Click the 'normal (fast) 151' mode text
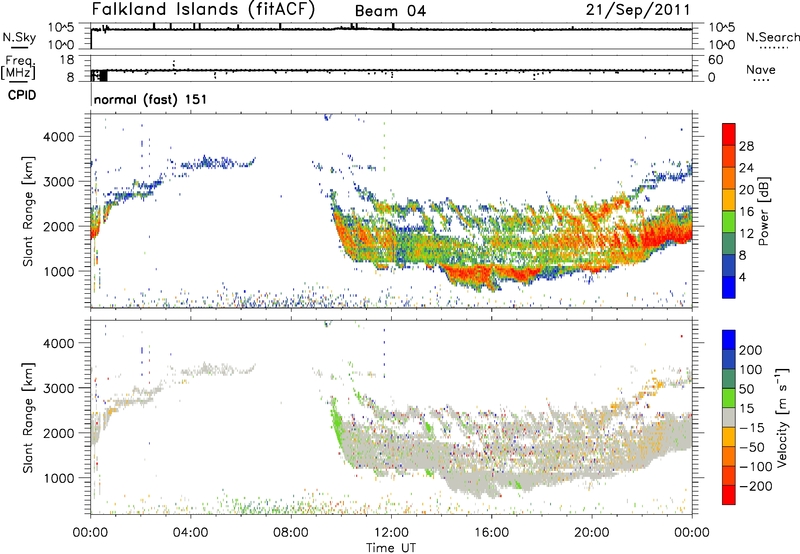800x554 pixels. pyautogui.click(x=149, y=100)
